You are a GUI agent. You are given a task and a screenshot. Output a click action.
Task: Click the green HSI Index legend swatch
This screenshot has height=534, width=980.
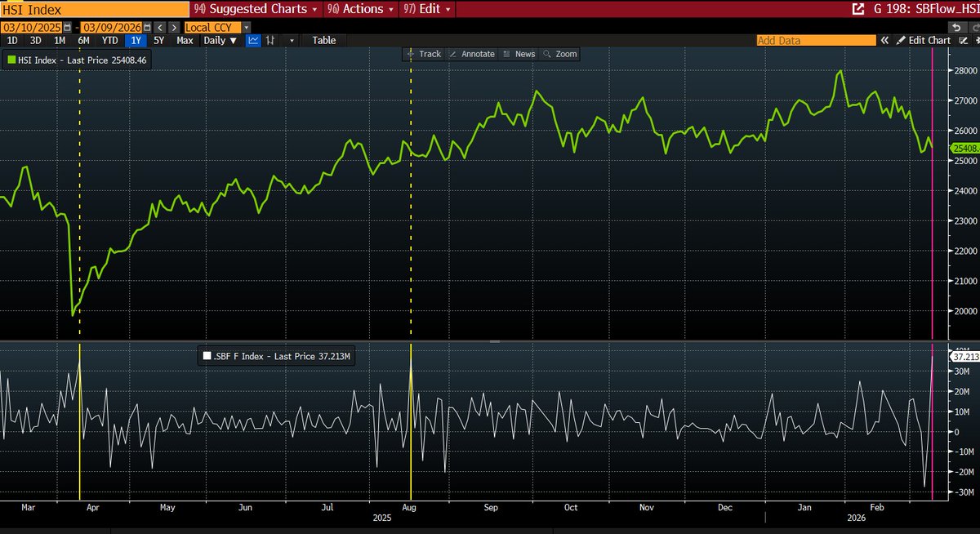[11, 60]
